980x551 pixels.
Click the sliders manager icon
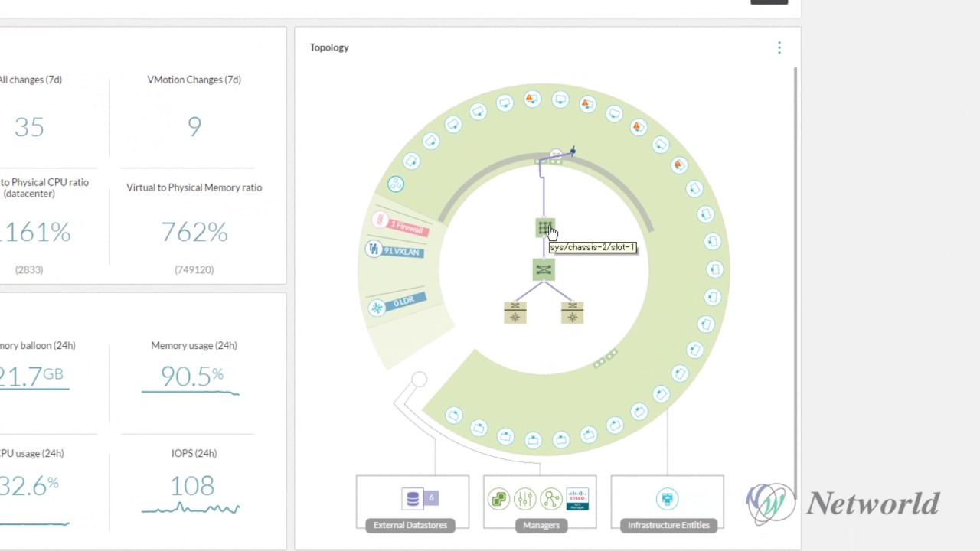pos(525,500)
